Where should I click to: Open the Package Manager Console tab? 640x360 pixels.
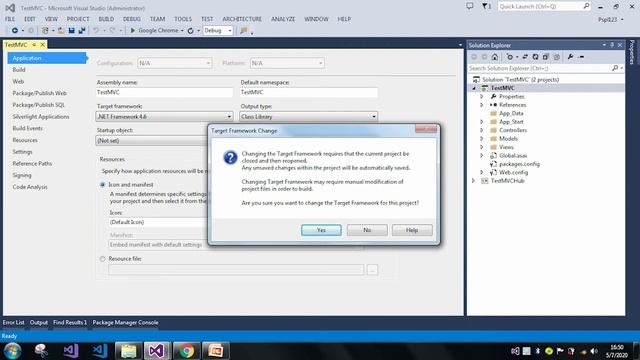point(125,322)
